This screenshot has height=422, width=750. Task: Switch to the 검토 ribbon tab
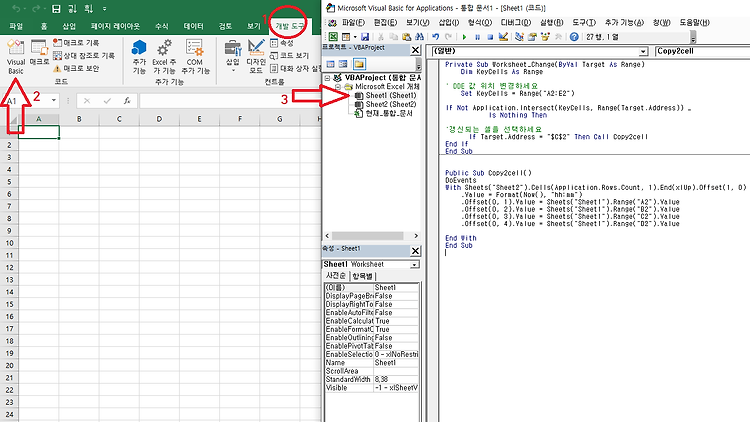[225, 26]
